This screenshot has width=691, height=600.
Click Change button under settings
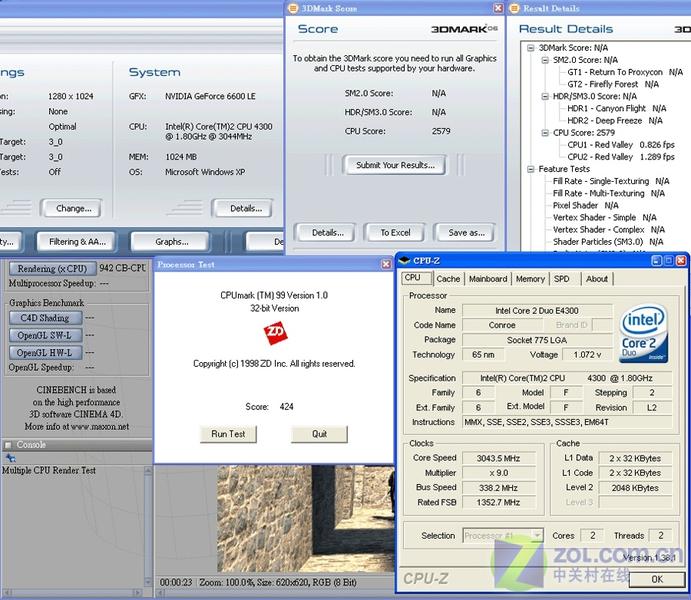73,209
